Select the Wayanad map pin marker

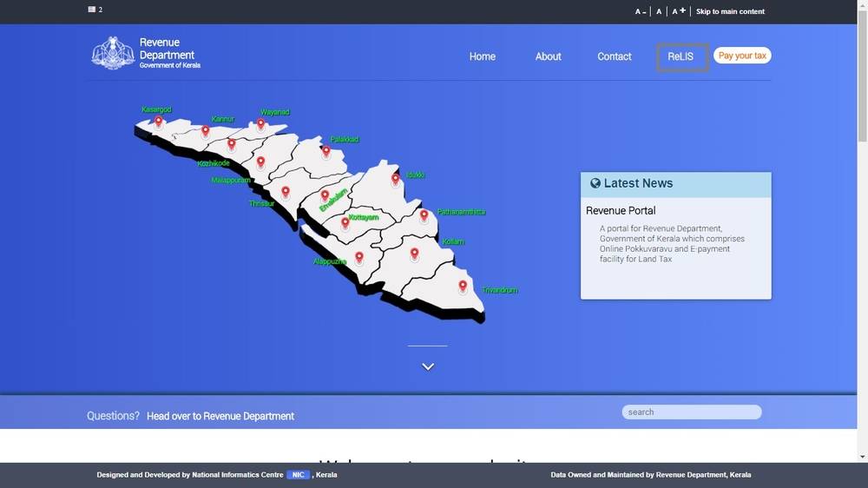[x=260, y=124]
